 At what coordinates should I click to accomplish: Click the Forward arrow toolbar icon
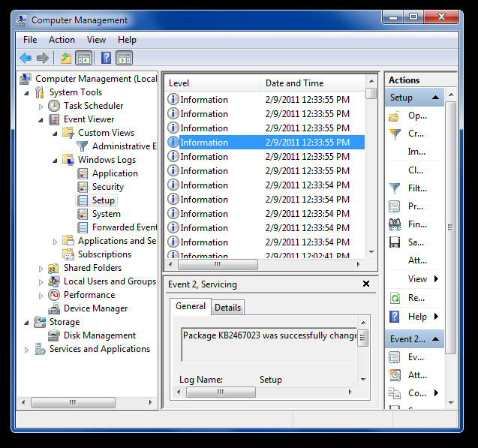43,58
